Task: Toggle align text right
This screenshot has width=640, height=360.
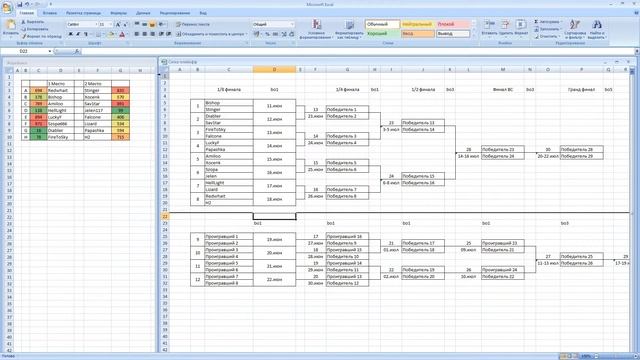Action: tap(152, 34)
